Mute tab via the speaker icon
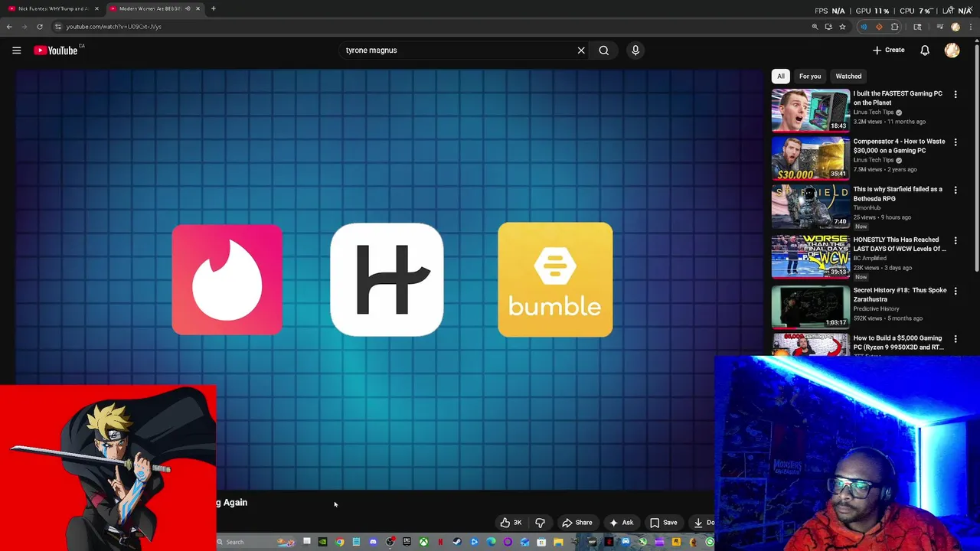This screenshot has width=980, height=551. tap(188, 8)
